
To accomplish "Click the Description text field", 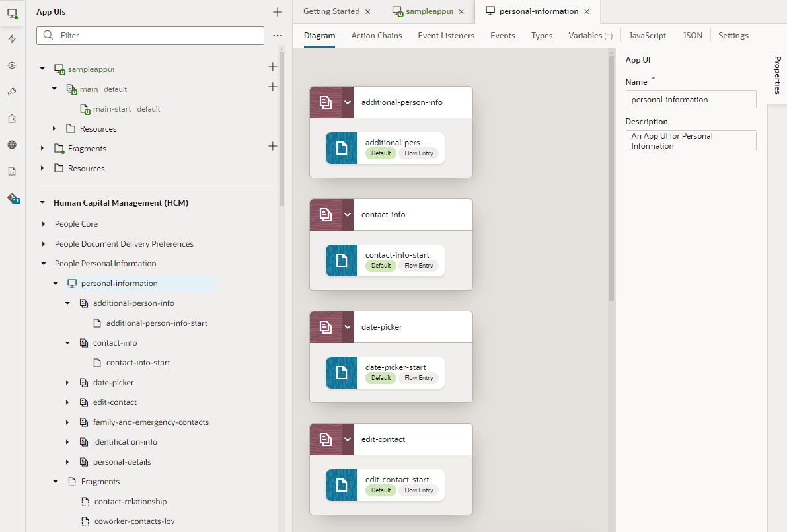I will 691,141.
